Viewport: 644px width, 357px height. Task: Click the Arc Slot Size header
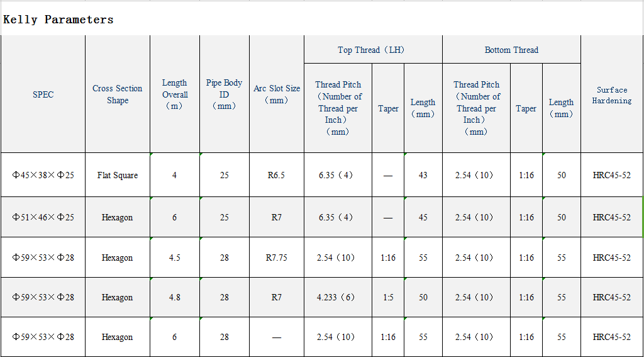pos(276,94)
